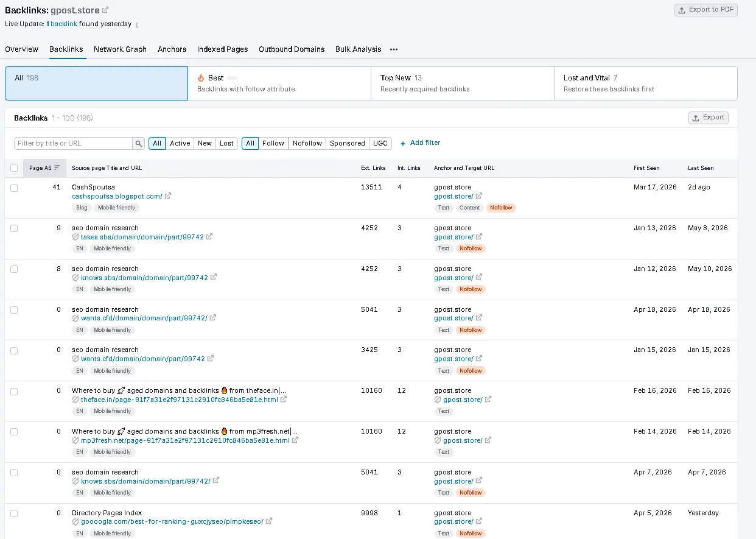Sort by the Ext. Links column header
This screenshot has width=756, height=539.
373,168
